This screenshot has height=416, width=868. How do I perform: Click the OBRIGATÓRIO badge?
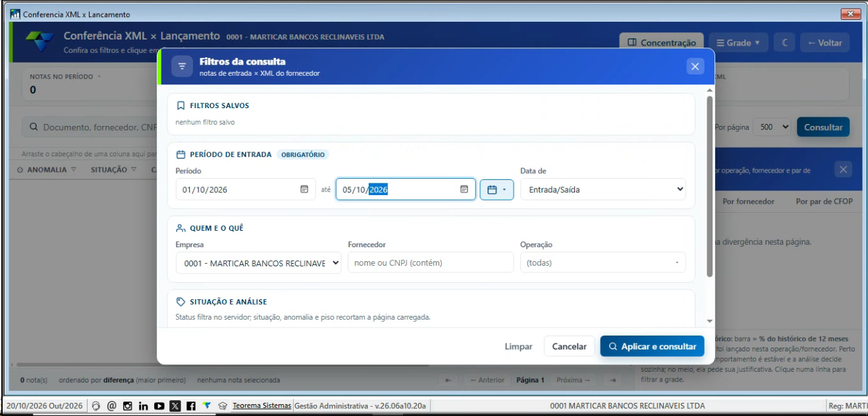coord(303,154)
